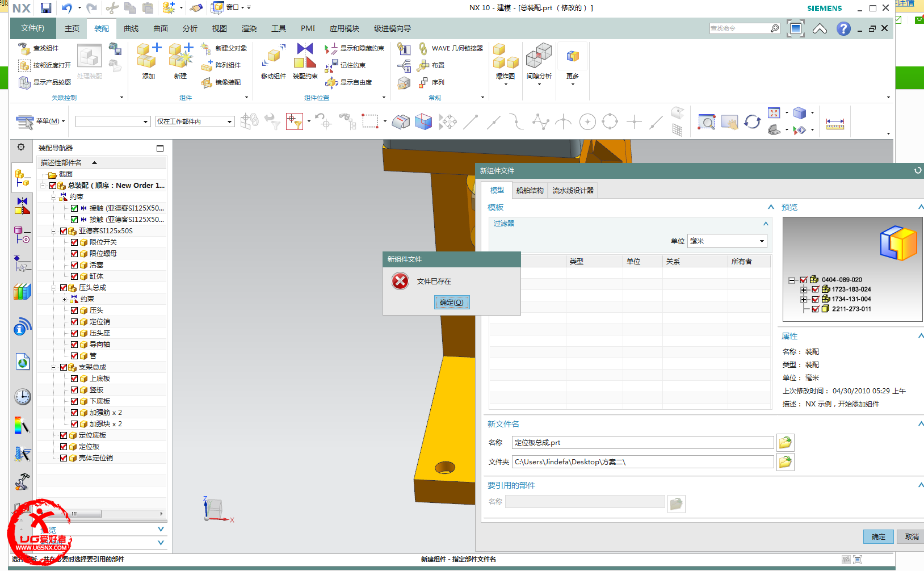Open the Clearance Analysis icon
The height and width of the screenshot is (571, 924).
pos(539,56)
